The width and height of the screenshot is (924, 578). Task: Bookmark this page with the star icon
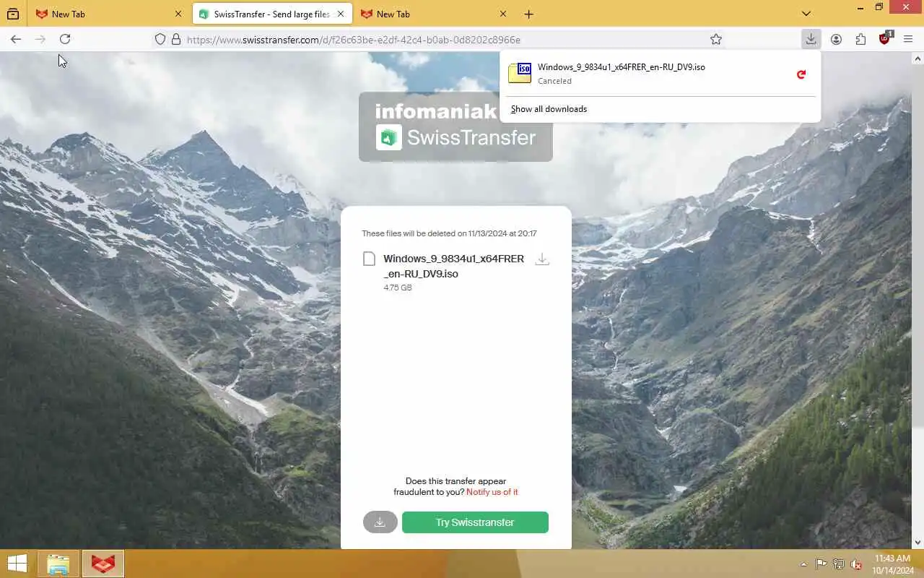[x=716, y=39]
